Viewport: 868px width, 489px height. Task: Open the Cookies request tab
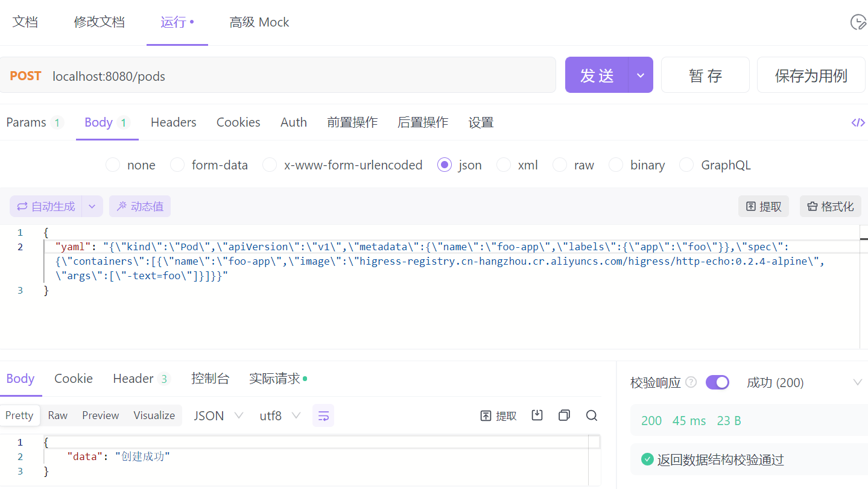pyautogui.click(x=238, y=122)
